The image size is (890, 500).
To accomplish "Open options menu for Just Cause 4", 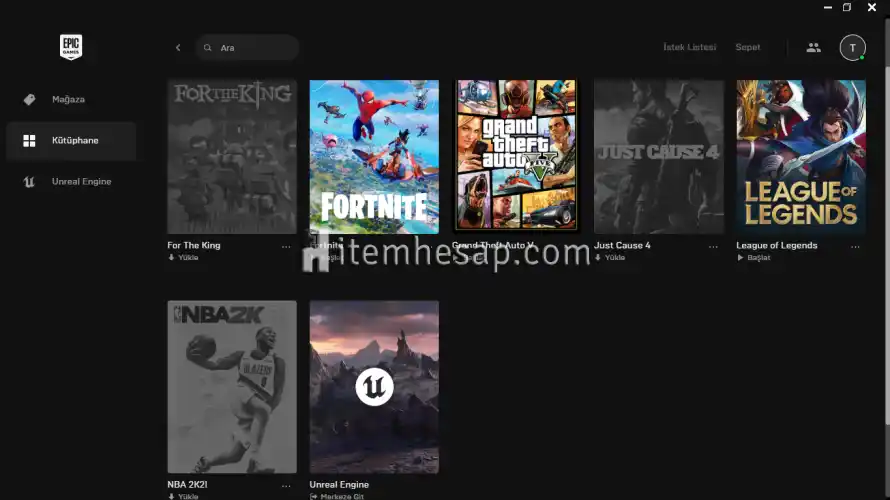I will 713,246.
